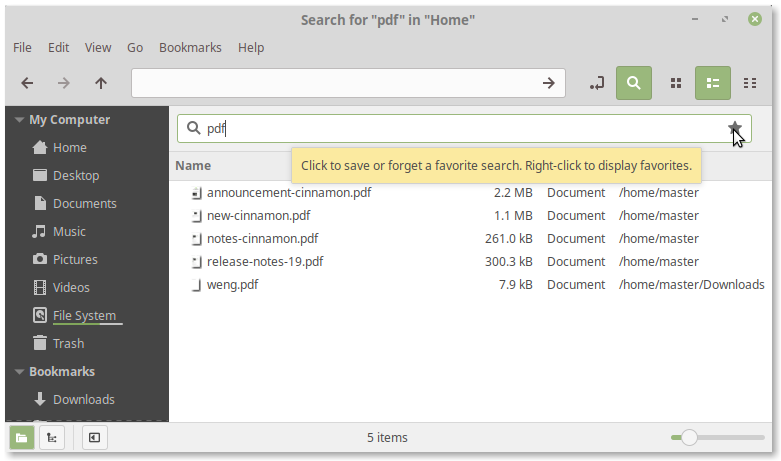The width and height of the screenshot is (781, 461).
Task: Click the Trash bin icon
Action: pyautogui.click(x=39, y=343)
